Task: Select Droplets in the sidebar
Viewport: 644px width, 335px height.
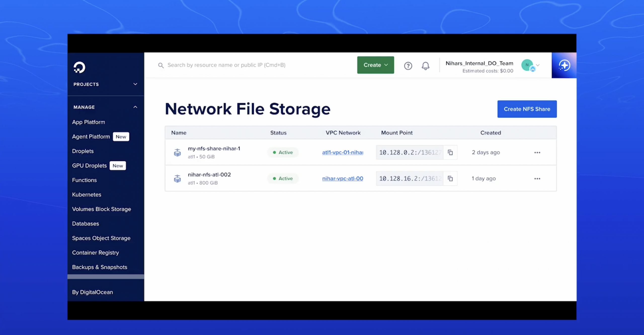Action: click(83, 151)
